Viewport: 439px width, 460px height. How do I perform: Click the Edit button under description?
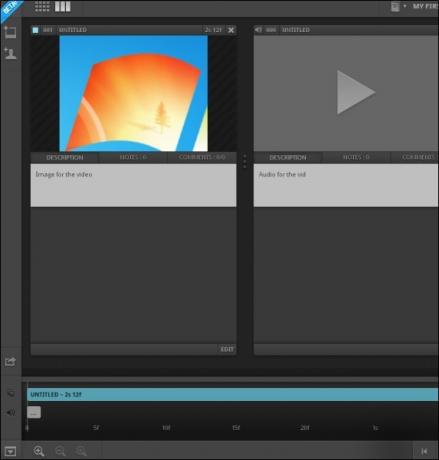227,349
